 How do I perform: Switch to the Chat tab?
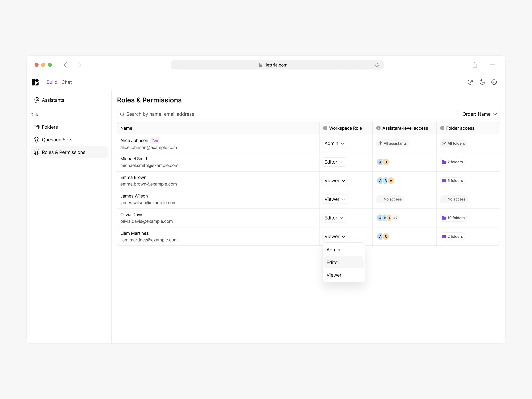click(67, 82)
